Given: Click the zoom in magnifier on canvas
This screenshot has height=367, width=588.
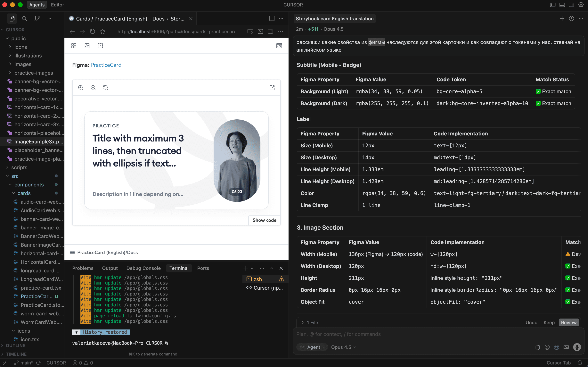Looking at the screenshot, I should pos(81,88).
